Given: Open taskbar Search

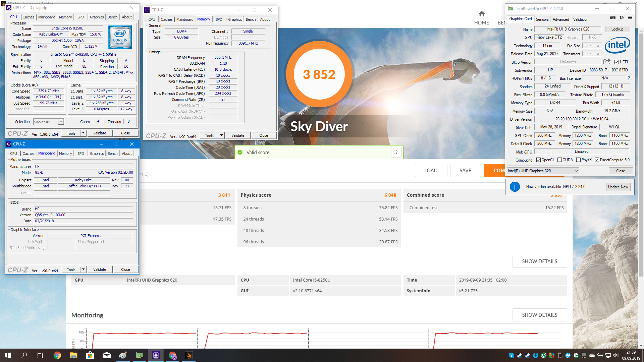Looking at the screenshot, I should [24, 355].
